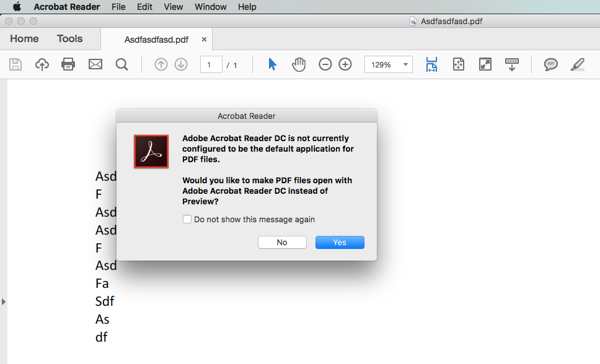Open the Acrobat Reader application menu
Viewport: 600px width, 364px height.
[x=66, y=7]
